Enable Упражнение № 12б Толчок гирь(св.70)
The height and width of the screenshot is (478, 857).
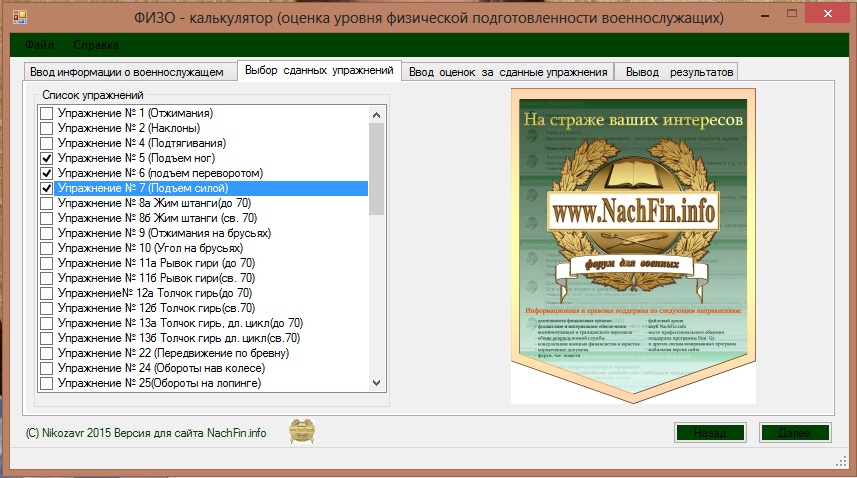coord(46,309)
